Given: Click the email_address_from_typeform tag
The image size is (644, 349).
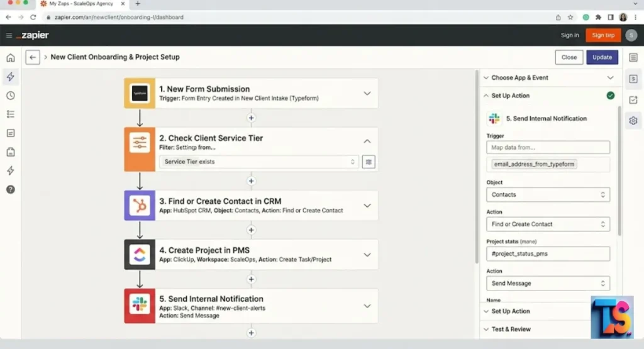Looking at the screenshot, I should coord(534,164).
